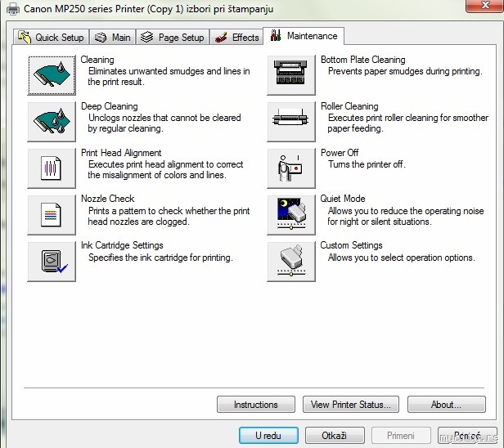The width and height of the screenshot is (504, 448).
Task: Start Bottom Plate Cleaning icon
Action: 291,75
